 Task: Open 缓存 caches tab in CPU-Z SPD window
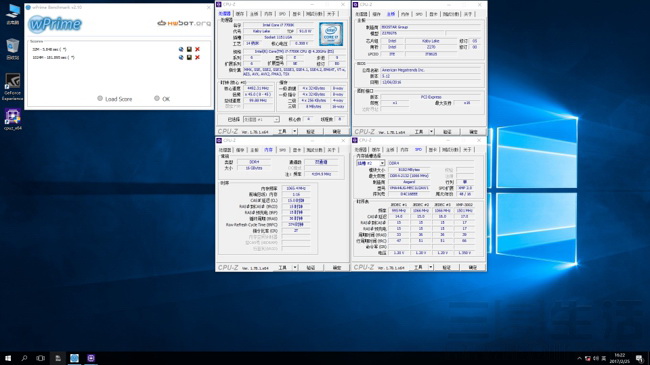(x=376, y=149)
